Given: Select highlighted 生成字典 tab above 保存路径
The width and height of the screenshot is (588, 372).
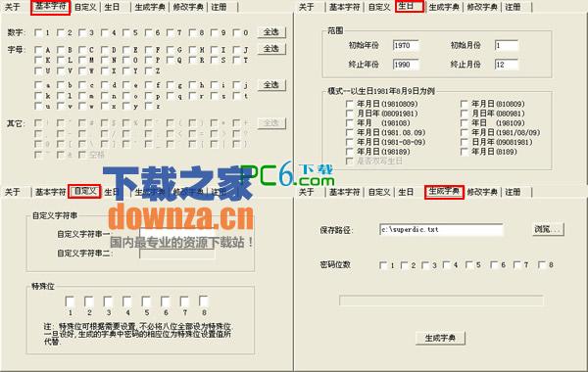Looking at the screenshot, I should 444,192.
